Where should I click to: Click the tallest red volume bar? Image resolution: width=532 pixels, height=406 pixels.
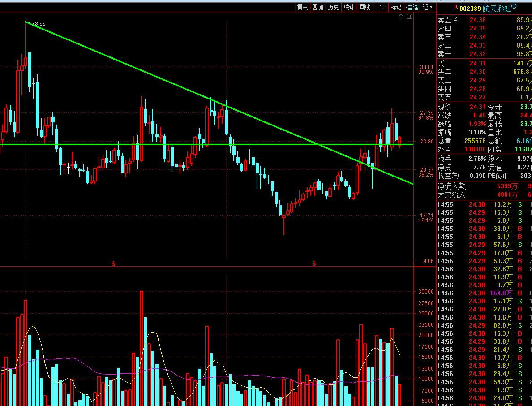(x=142, y=348)
